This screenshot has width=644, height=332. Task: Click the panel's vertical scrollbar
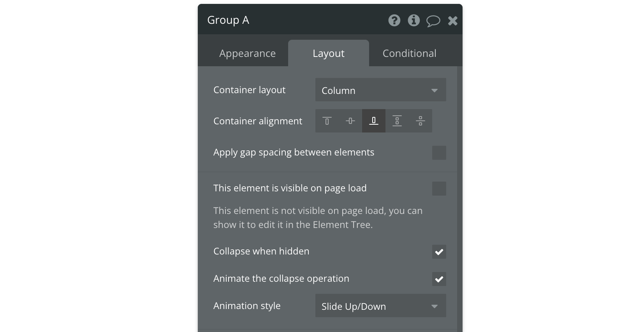459,199
